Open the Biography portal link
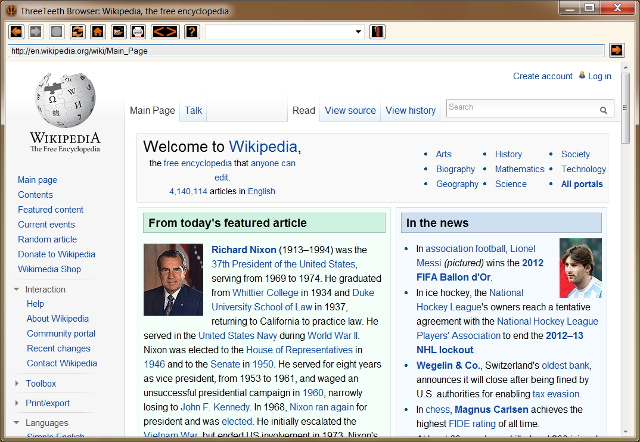Screen dimensions: 640x442 (456, 169)
